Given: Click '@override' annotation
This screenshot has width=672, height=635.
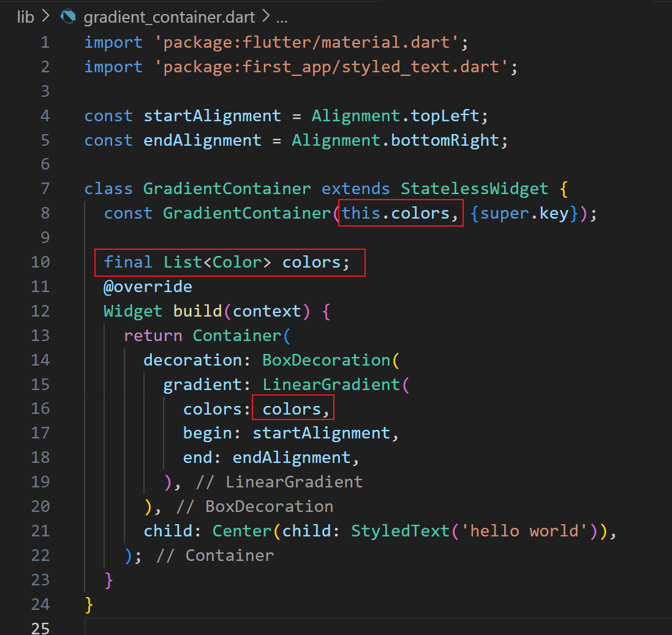Looking at the screenshot, I should click(148, 287).
